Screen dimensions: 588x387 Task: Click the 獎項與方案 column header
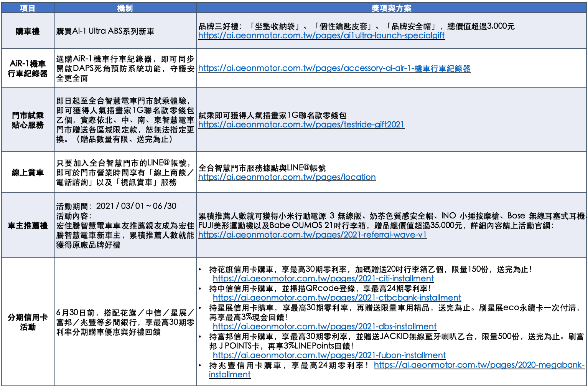click(x=391, y=8)
